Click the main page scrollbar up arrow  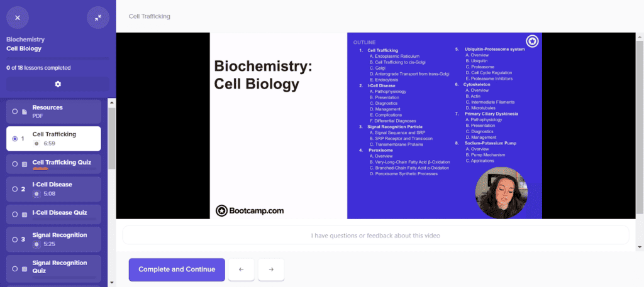640,37
